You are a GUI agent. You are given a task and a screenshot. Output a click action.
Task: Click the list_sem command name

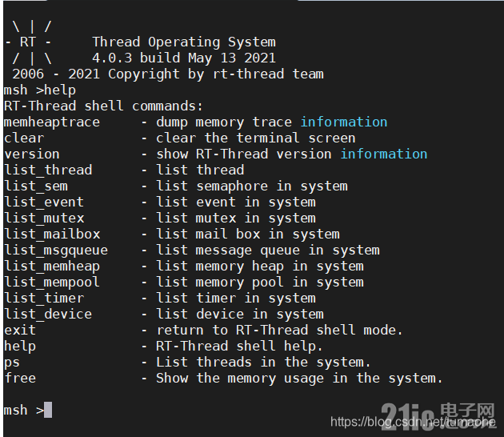click(36, 186)
